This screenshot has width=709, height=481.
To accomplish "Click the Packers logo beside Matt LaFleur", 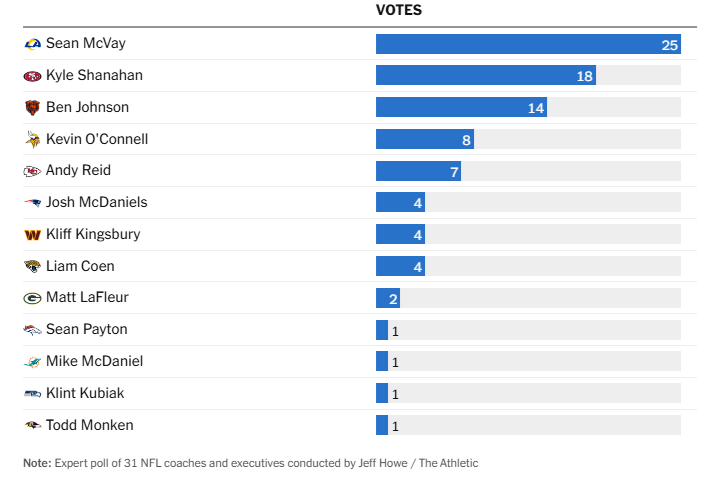I will click(32, 298).
